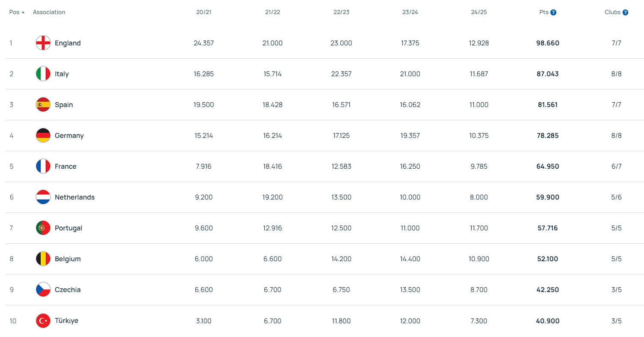Select the 22/23 season column header
The height and width of the screenshot is (337, 644).
click(x=341, y=12)
